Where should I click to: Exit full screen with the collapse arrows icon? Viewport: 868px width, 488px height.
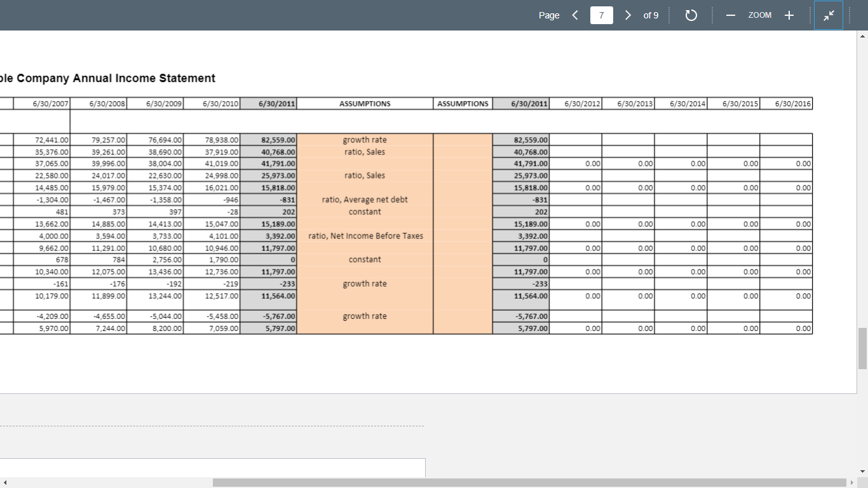coord(829,15)
